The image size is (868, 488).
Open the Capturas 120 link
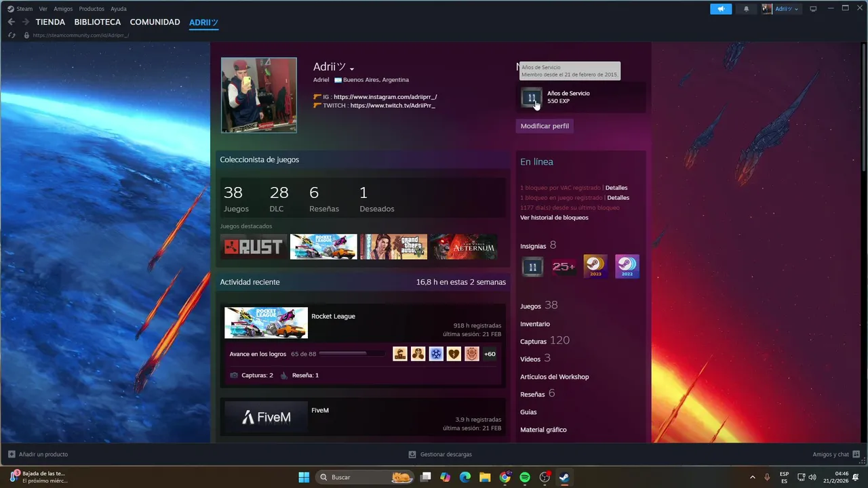point(545,341)
